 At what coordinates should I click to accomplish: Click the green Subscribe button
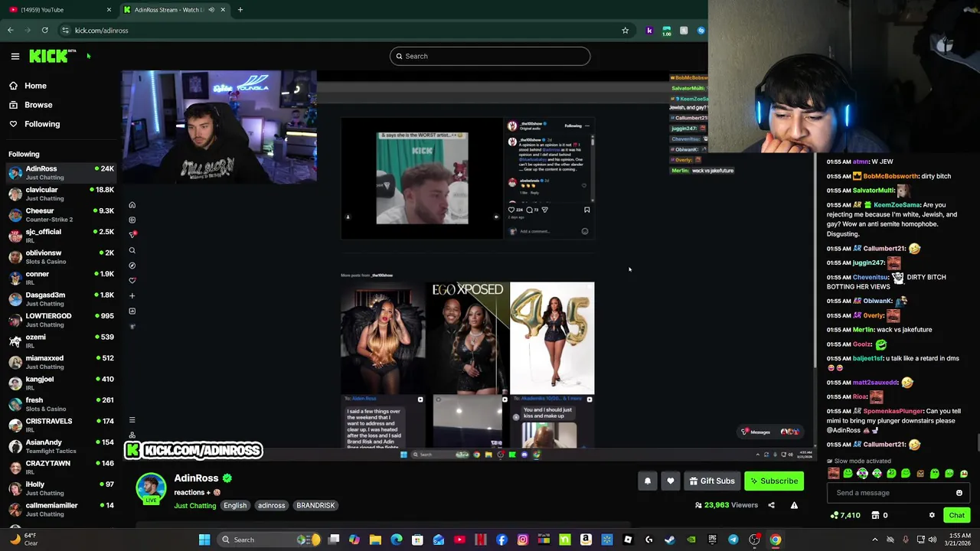point(774,481)
